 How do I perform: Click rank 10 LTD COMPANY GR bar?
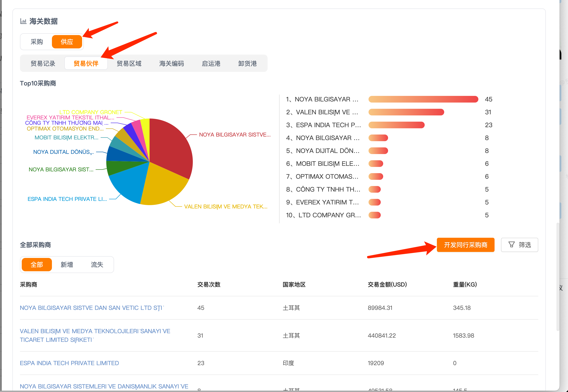(375, 215)
